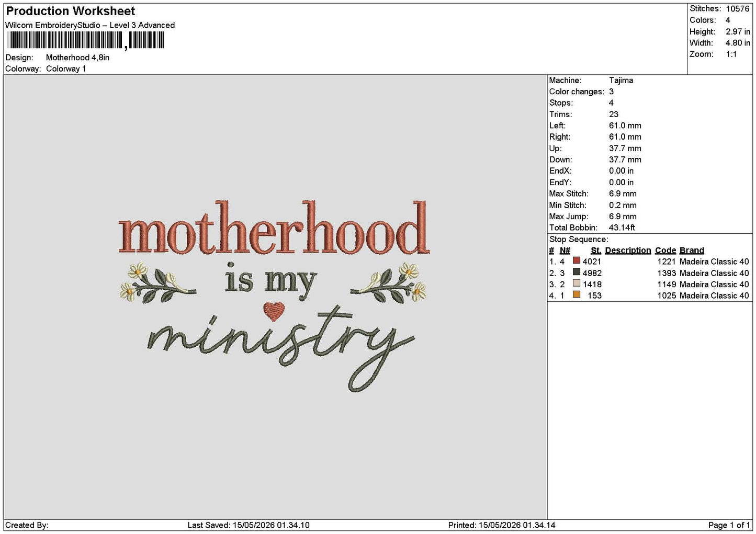
Task: Click the Width value '4.80 in'
Action: tap(738, 43)
